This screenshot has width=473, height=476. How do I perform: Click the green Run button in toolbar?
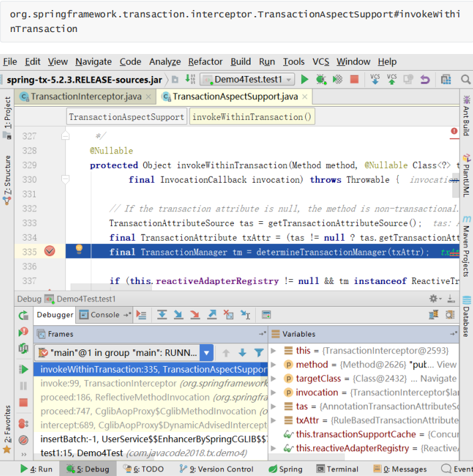click(304, 79)
